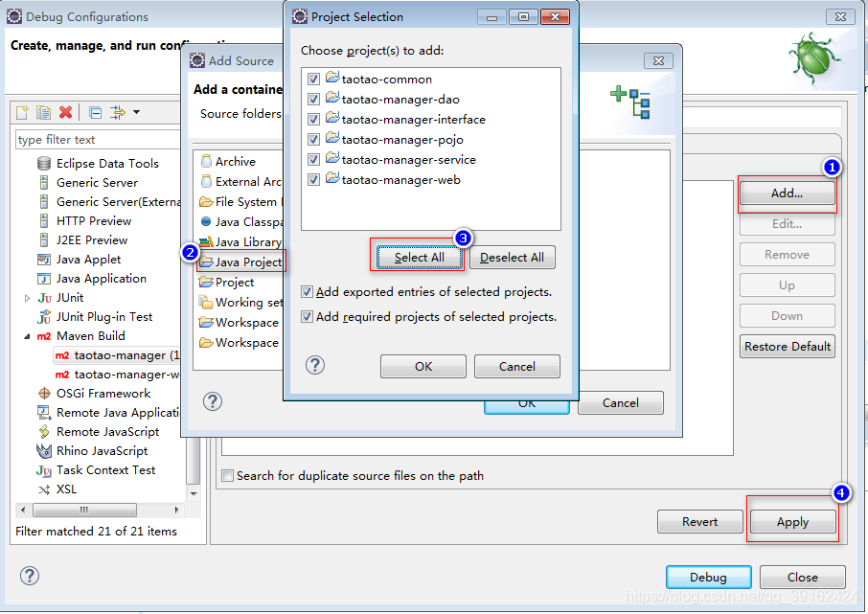Select Archive source container type
Viewport: 868px width, 614px height.
point(227,162)
